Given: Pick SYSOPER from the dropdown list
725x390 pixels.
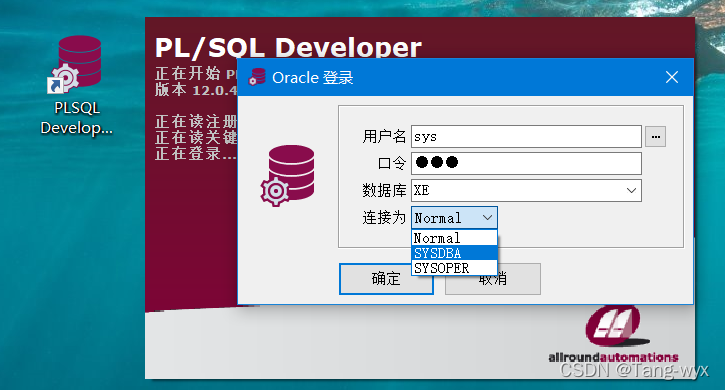Looking at the screenshot, I should [x=454, y=268].
